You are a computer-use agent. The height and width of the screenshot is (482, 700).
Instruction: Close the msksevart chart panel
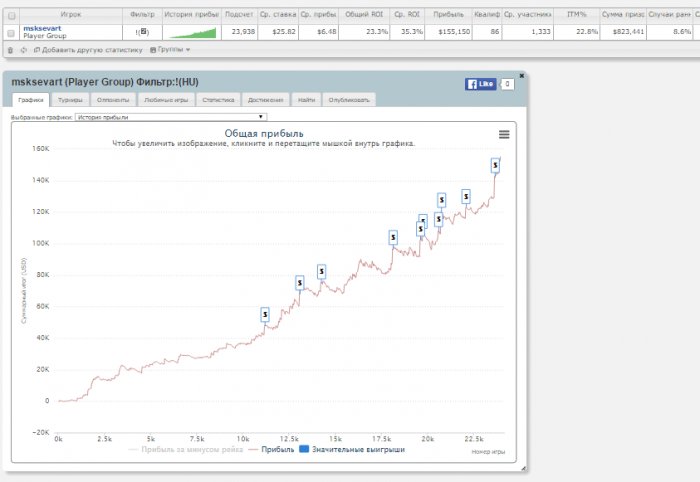[x=521, y=76]
